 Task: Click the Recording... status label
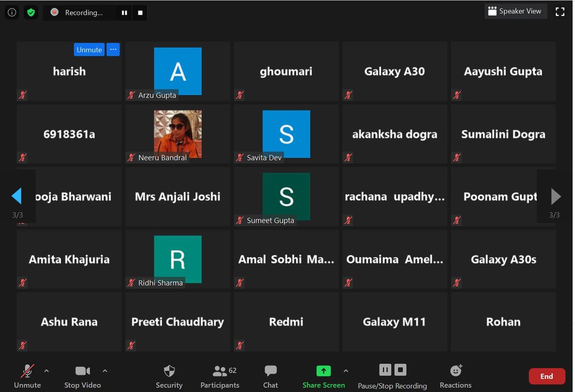coord(84,13)
